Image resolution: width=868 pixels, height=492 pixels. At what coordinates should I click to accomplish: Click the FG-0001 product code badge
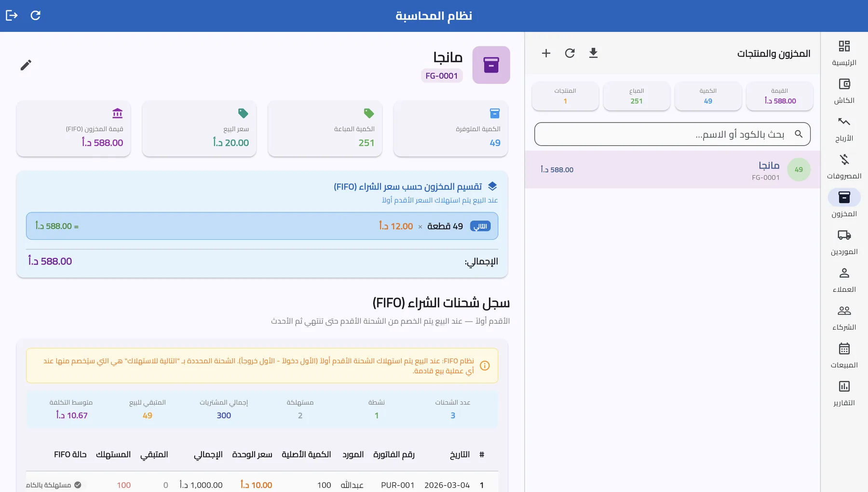click(x=442, y=76)
